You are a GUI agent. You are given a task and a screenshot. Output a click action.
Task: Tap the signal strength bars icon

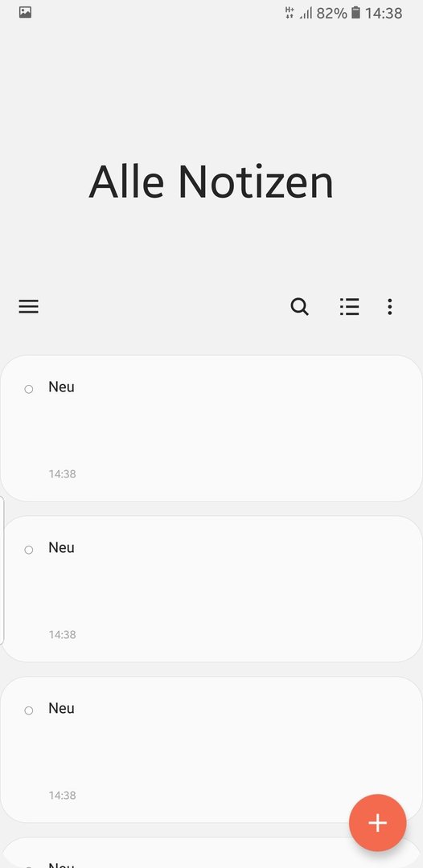pos(306,13)
